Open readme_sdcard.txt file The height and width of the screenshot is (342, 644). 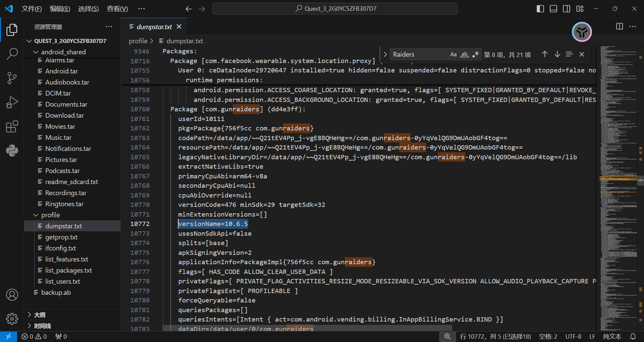tap(71, 182)
